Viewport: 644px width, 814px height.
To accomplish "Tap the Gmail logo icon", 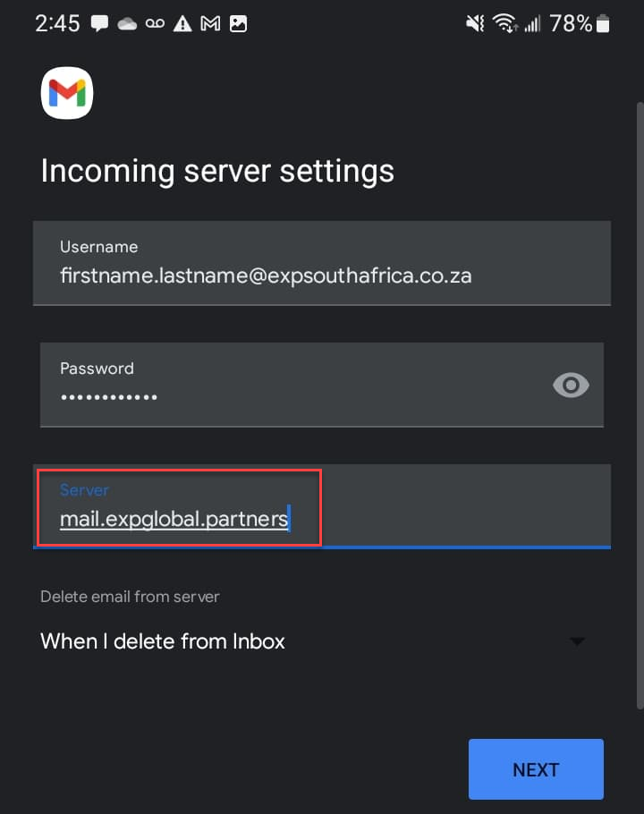I will point(67,93).
